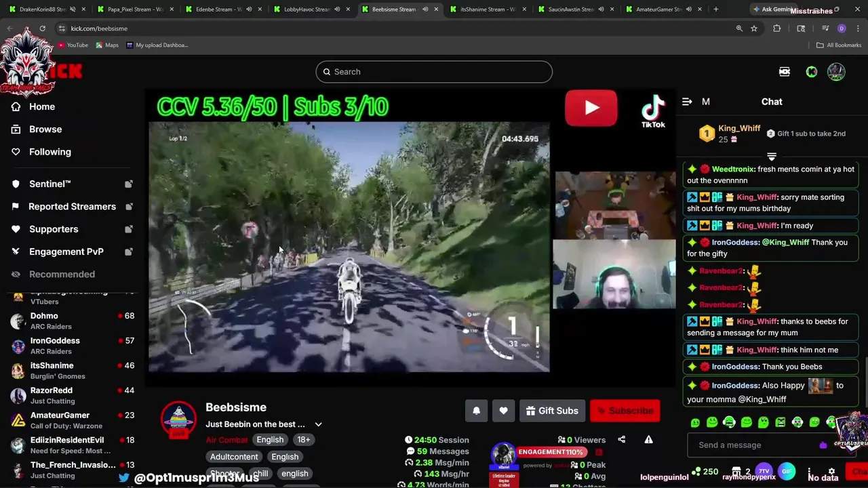Click the Gift Subs button

point(552,411)
